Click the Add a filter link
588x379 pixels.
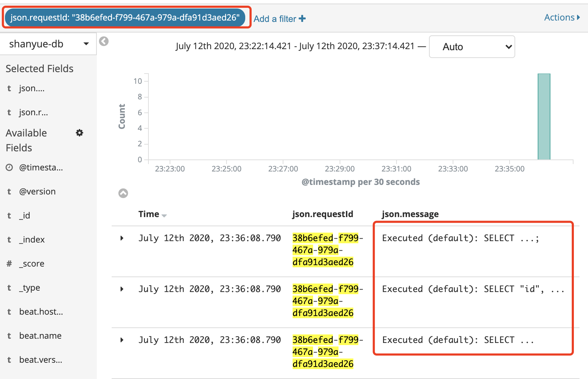[x=275, y=19]
